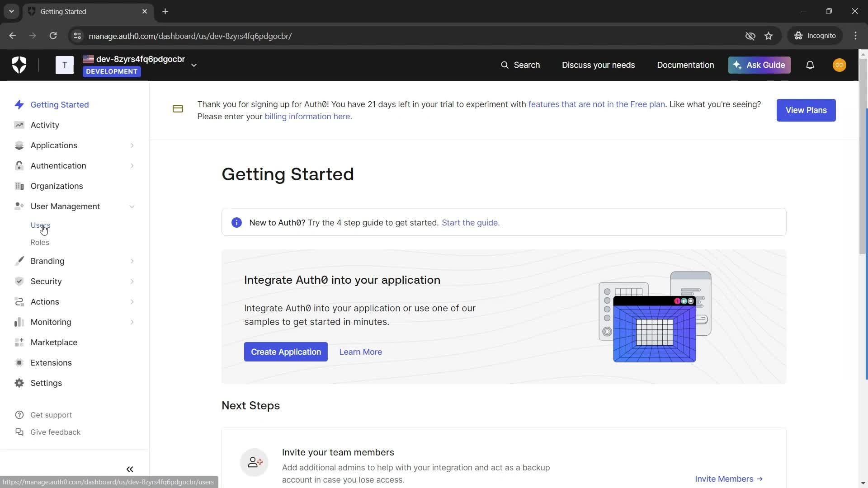Click the Actions flow icon
This screenshot has height=488, width=868.
[19, 302]
